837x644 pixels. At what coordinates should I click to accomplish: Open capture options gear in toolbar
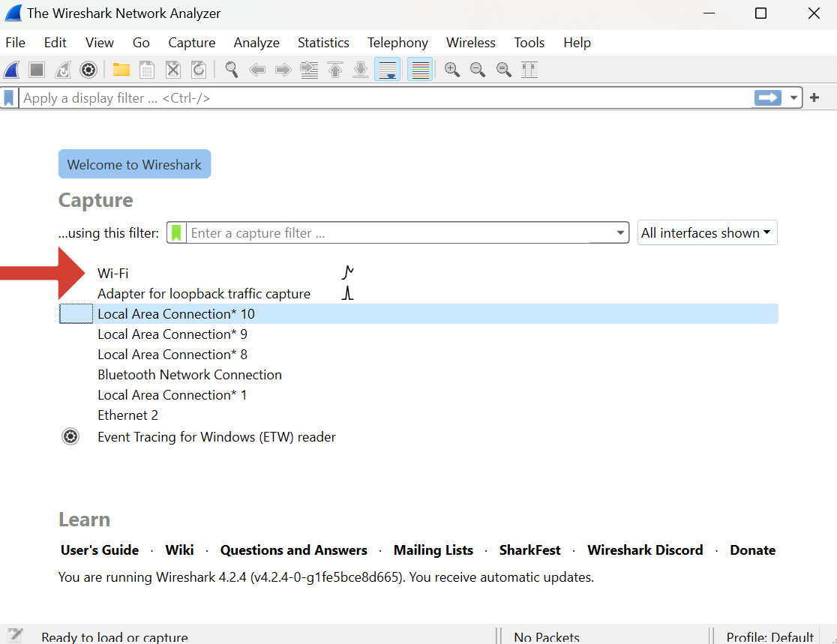(x=88, y=70)
